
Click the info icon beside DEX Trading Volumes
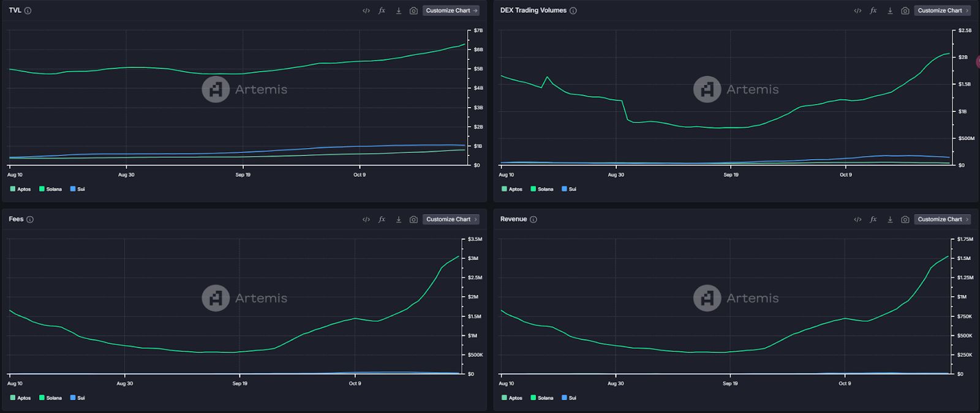573,10
